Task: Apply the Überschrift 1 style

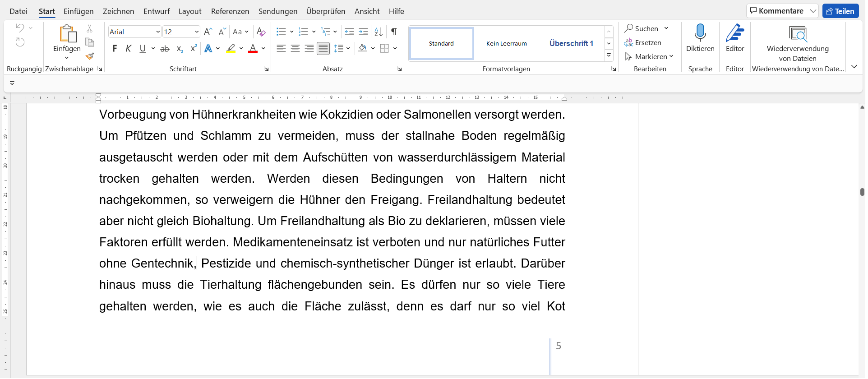Action: (571, 43)
